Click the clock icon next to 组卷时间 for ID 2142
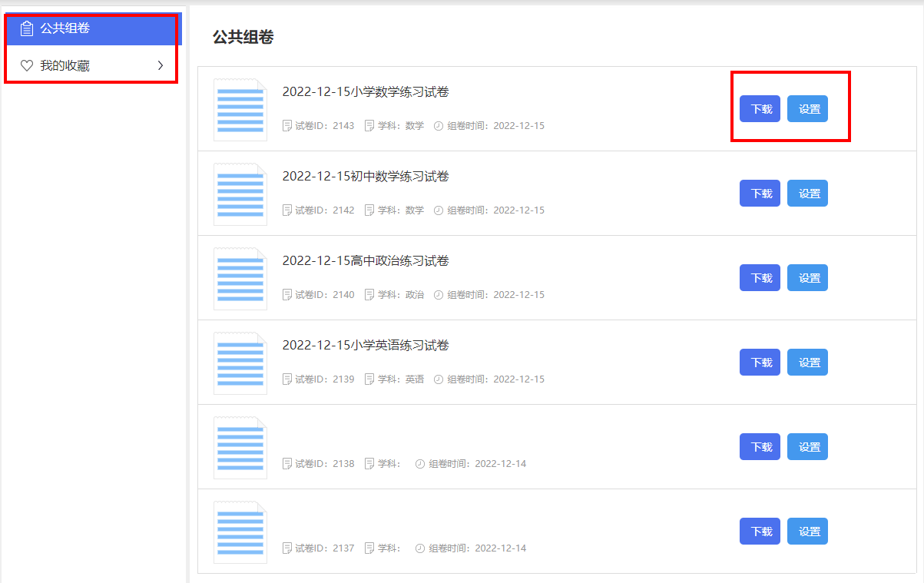 point(439,210)
